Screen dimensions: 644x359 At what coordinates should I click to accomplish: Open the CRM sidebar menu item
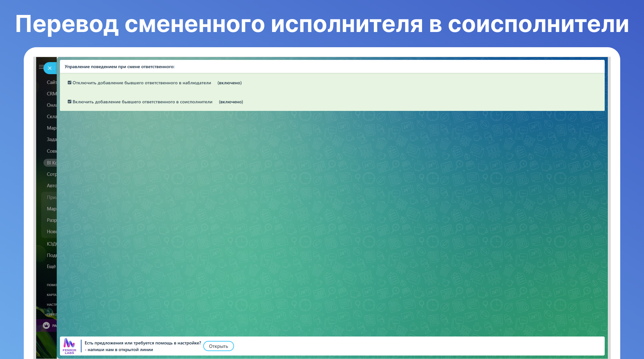(51, 94)
